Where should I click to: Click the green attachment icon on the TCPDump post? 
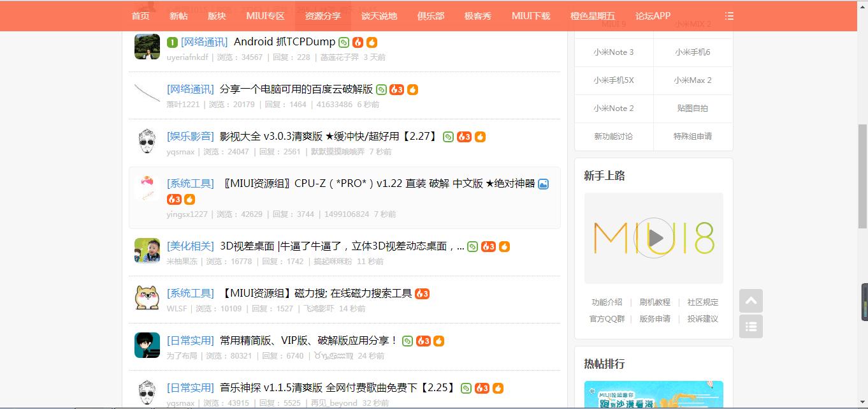(344, 41)
